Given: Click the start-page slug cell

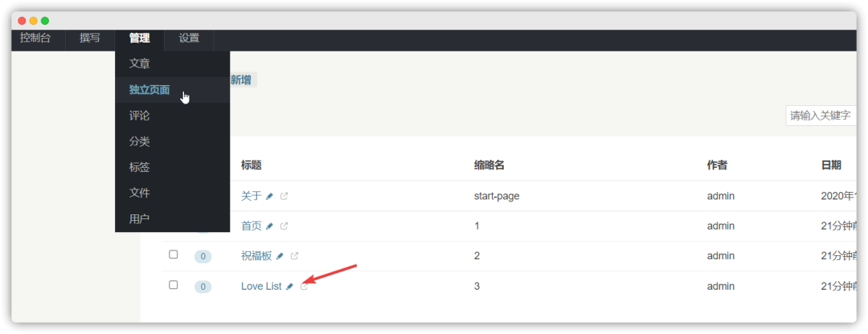Looking at the screenshot, I should coord(497,196).
